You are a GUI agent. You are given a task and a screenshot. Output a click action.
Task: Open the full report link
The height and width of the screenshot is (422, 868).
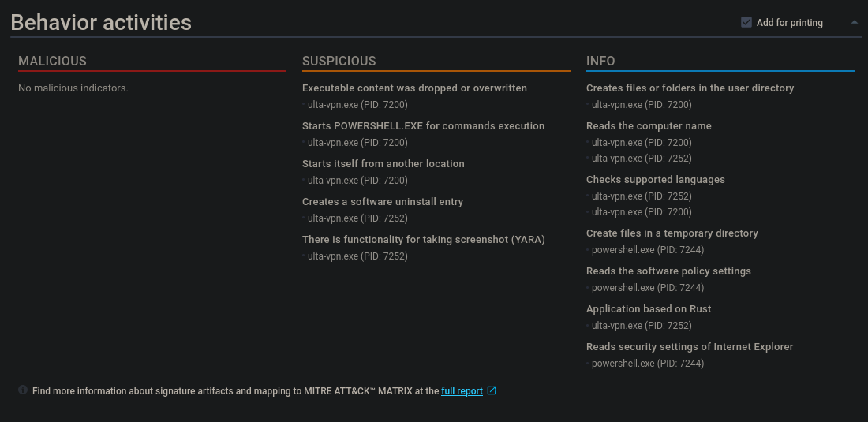pos(462,390)
